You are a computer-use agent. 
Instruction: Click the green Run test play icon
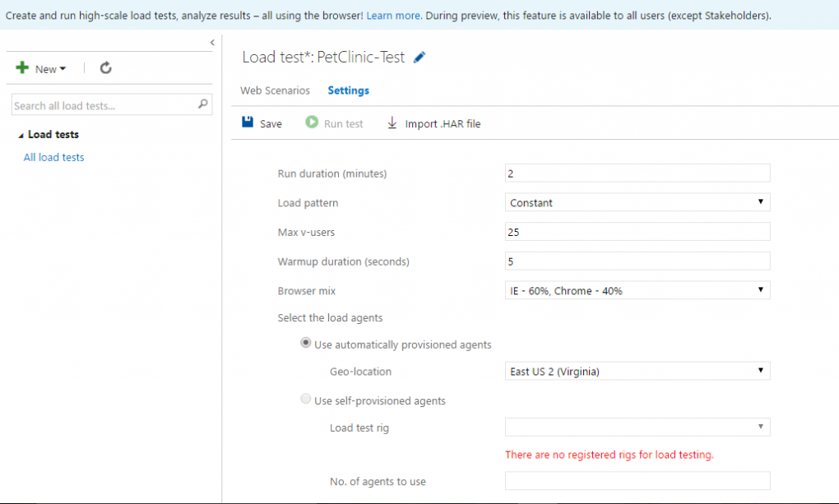[312, 122]
